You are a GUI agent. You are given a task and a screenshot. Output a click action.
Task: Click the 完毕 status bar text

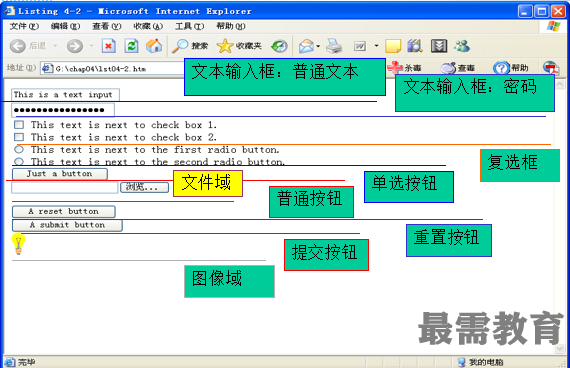coord(27,362)
